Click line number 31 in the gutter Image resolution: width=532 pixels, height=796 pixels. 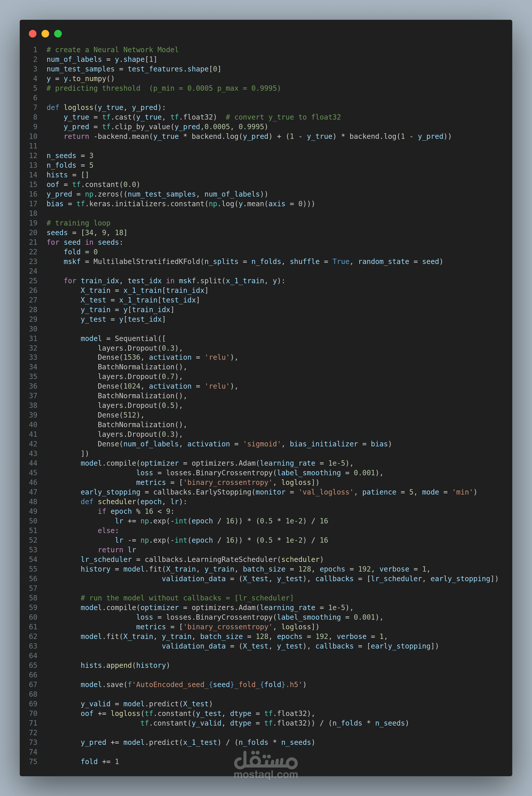coord(33,338)
